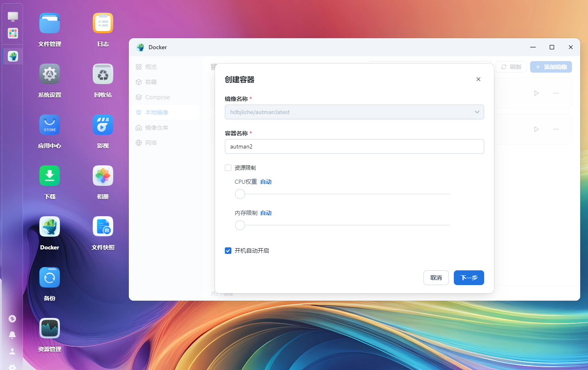Open the more options menu for the second image row
This screenshot has height=370, width=588.
click(x=556, y=129)
